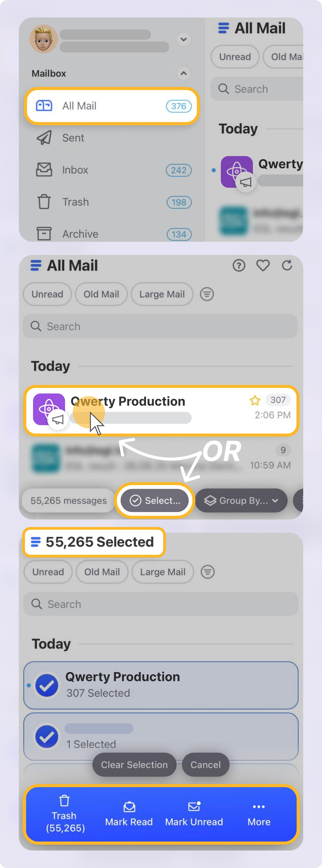Open the help question mark icon

coord(239,266)
